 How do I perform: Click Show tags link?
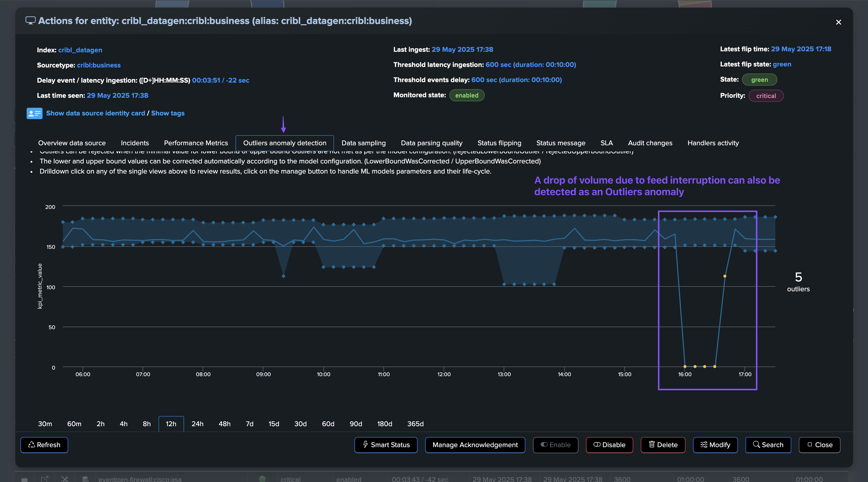tap(167, 113)
